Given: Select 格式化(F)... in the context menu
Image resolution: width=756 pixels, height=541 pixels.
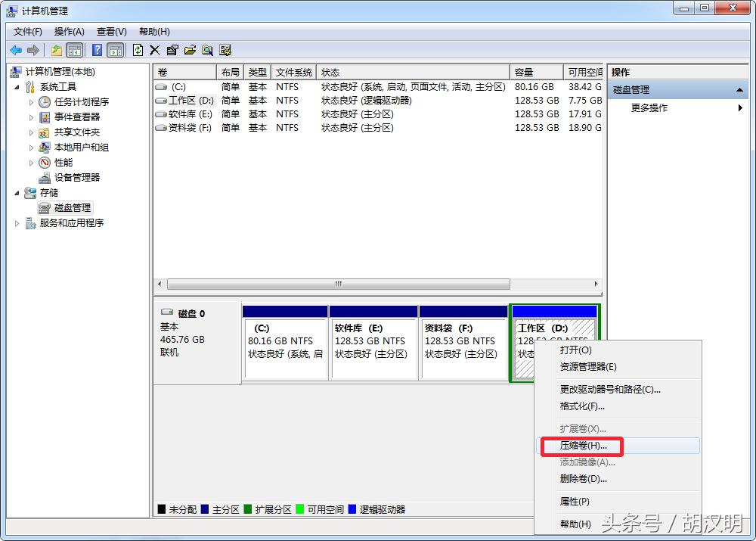Looking at the screenshot, I should (x=582, y=406).
